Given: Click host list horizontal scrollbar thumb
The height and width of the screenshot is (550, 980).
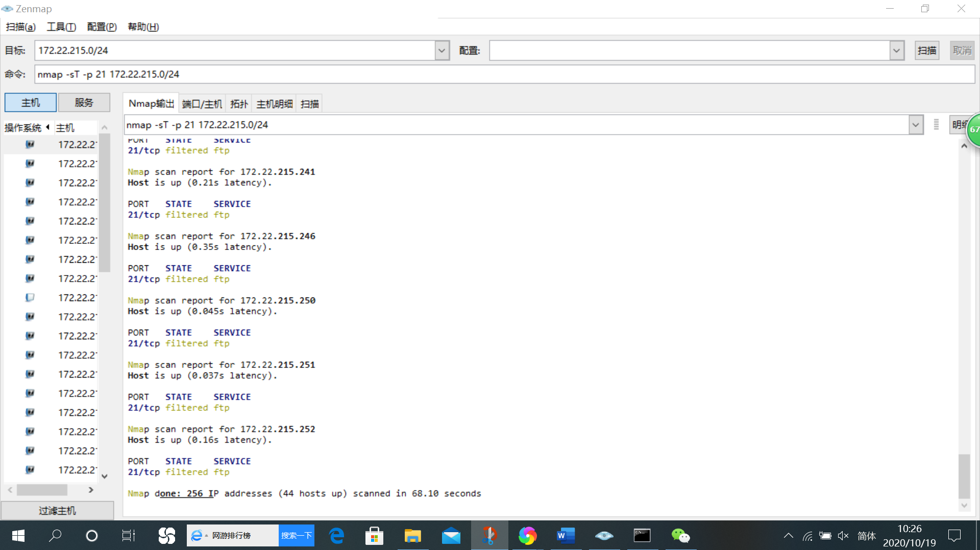Looking at the screenshot, I should tap(42, 490).
